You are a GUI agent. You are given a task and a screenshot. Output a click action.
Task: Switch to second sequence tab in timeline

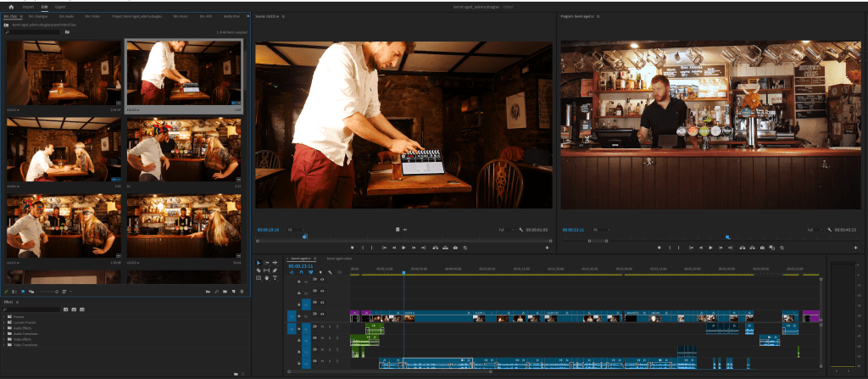pyautogui.click(x=339, y=259)
